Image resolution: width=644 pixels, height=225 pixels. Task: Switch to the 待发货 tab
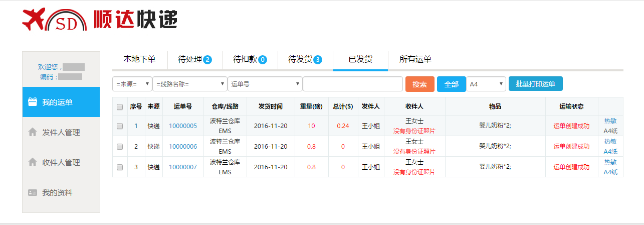(x=305, y=59)
